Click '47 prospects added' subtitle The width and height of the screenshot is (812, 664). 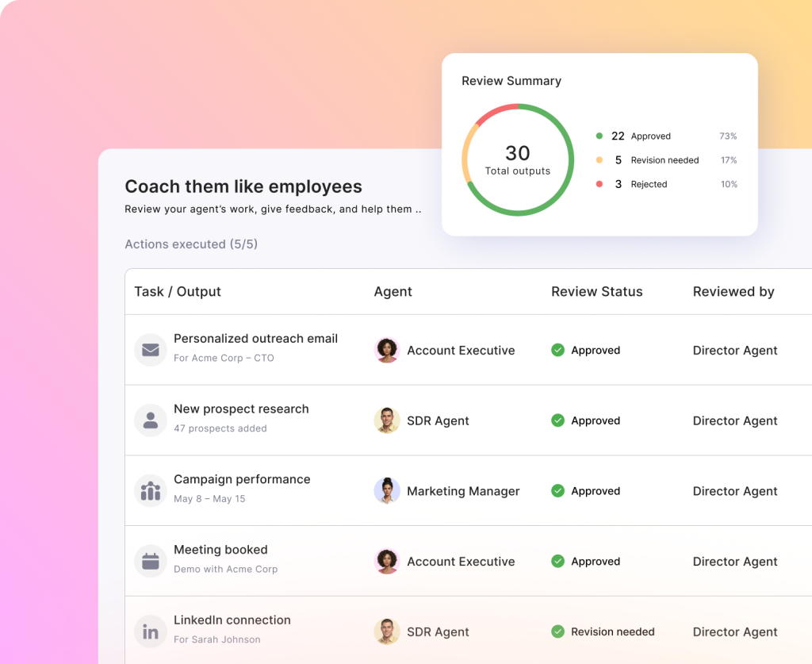220,428
